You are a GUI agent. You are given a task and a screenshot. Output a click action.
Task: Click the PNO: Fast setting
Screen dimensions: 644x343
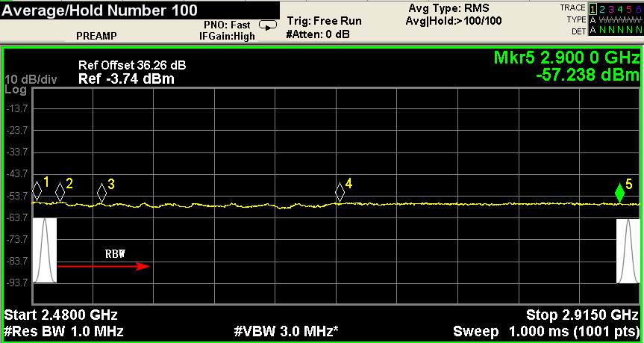tap(227, 25)
